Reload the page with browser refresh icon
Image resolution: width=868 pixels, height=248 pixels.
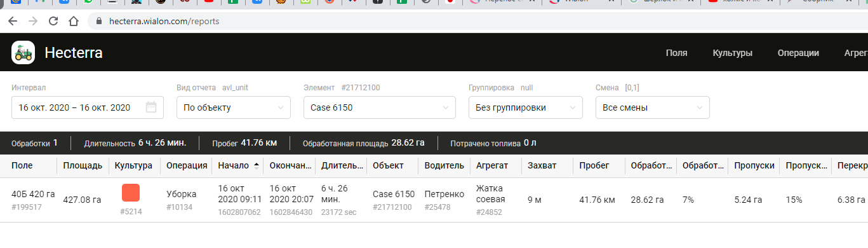[53, 21]
